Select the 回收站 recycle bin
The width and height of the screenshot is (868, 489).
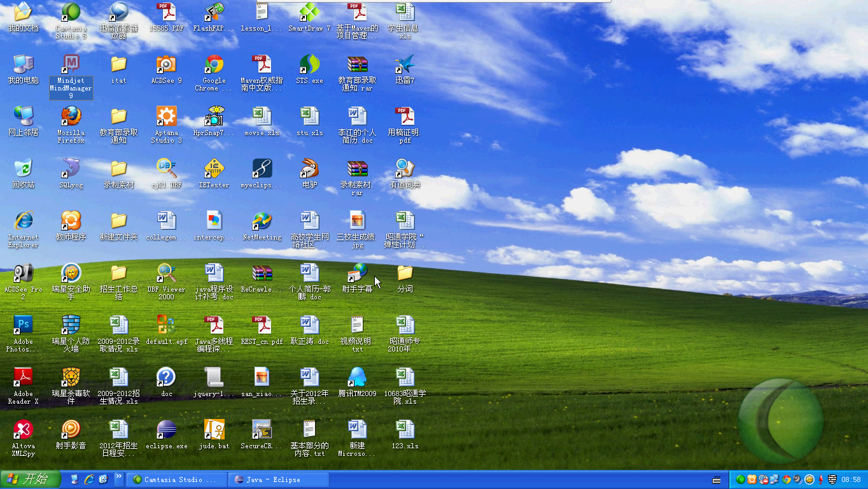point(23,168)
